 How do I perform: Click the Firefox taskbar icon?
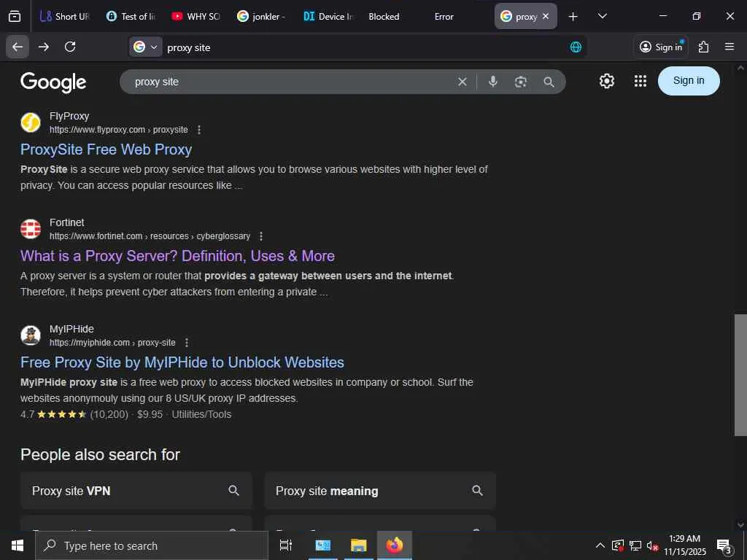point(395,545)
